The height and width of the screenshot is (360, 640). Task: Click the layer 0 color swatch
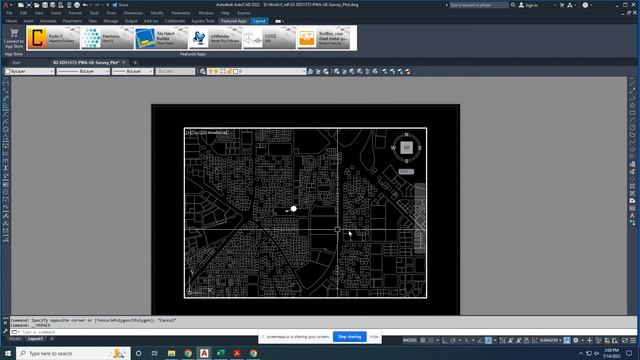pos(236,71)
